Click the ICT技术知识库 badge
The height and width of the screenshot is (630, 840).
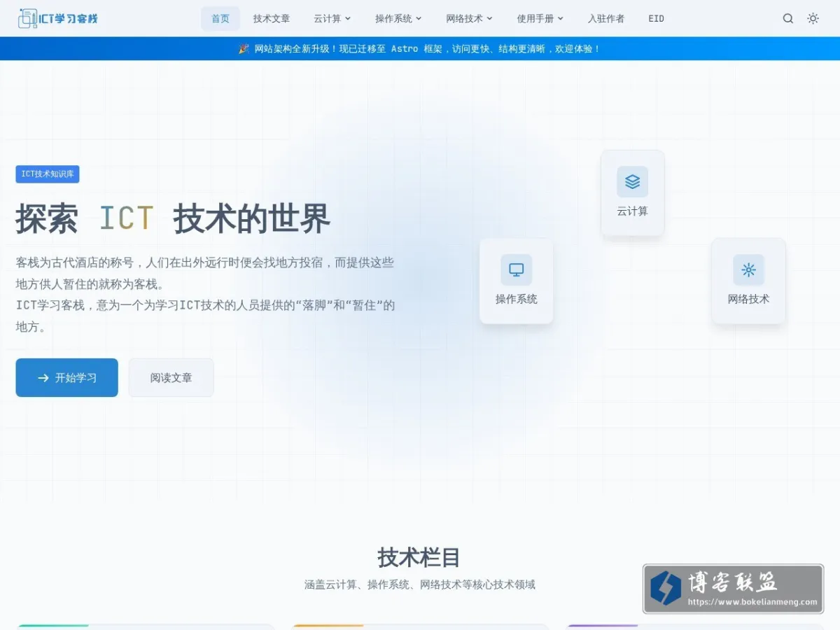[48, 174]
